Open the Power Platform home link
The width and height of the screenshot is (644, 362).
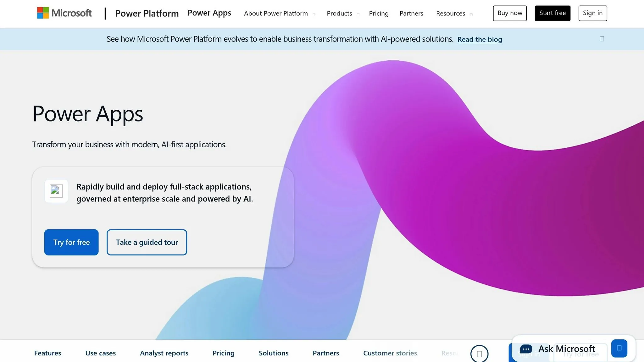[147, 13]
